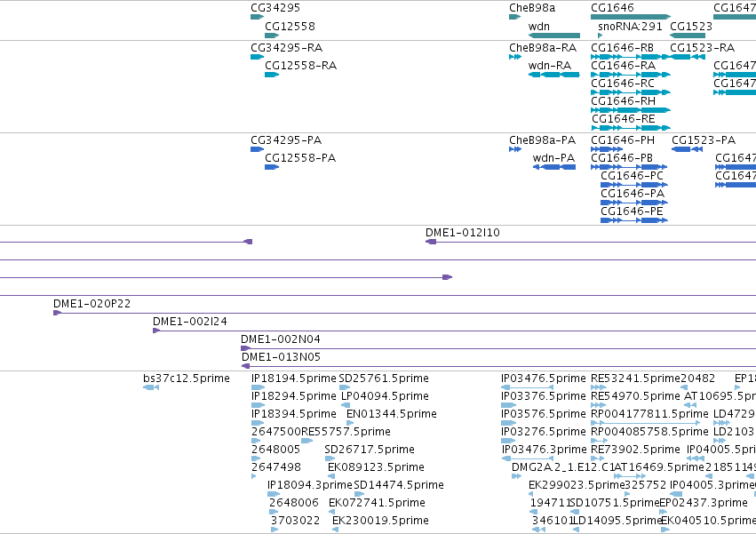Viewport: 756px width, 534px height.
Task: Click the IP18194.5prime EST label
Action: 294,379
